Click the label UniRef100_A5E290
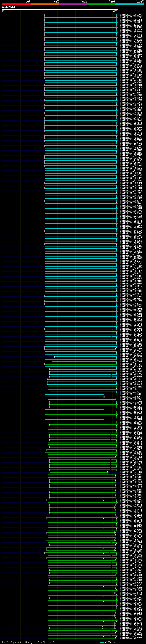This screenshot has height=644, width=146. click(x=131, y=100)
